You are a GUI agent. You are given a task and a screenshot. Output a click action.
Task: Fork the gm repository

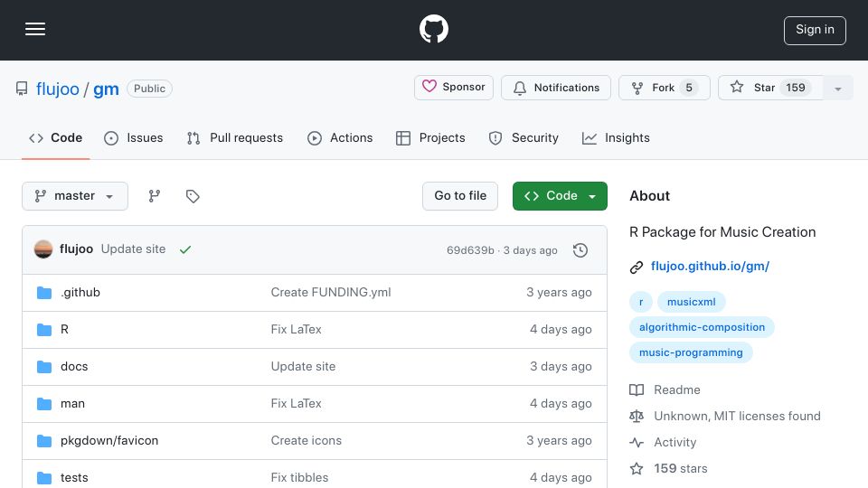[664, 88]
